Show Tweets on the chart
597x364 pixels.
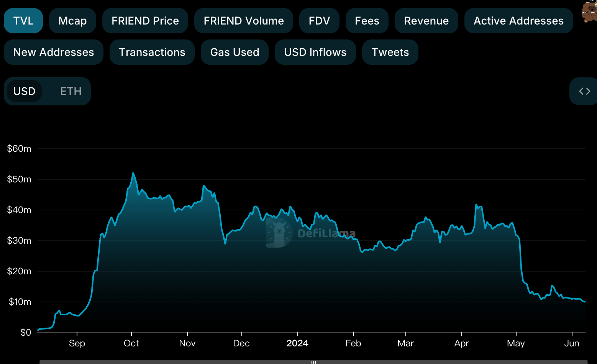pyautogui.click(x=390, y=52)
